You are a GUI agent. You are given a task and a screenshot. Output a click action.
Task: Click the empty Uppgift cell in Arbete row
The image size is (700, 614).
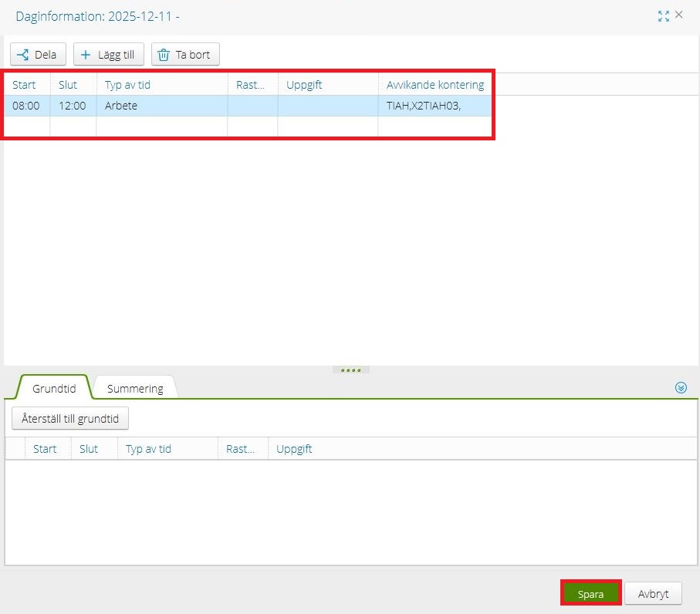pyautogui.click(x=327, y=106)
